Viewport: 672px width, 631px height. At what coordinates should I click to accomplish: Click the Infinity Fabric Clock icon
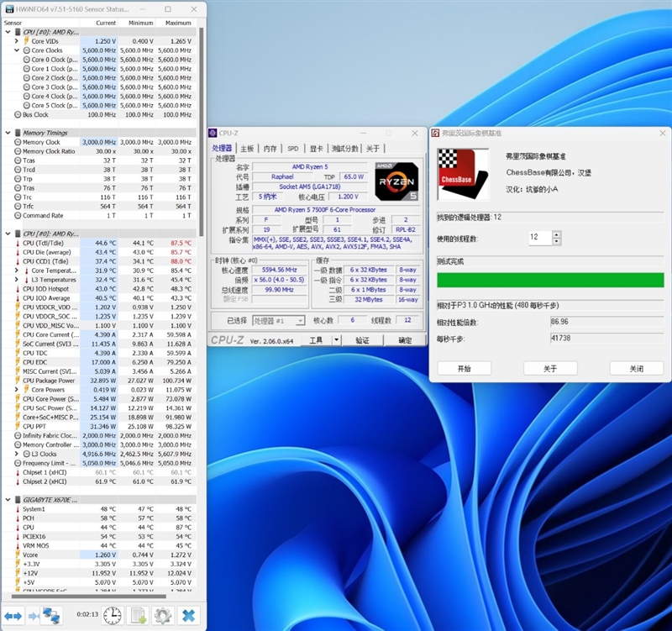pyautogui.click(x=18, y=435)
